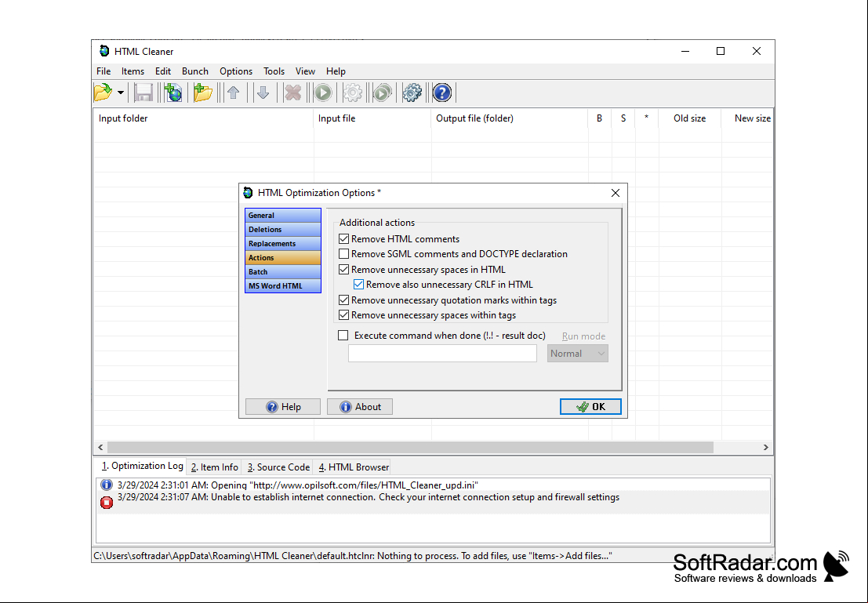Open the Run mode Normal dropdown

point(577,354)
